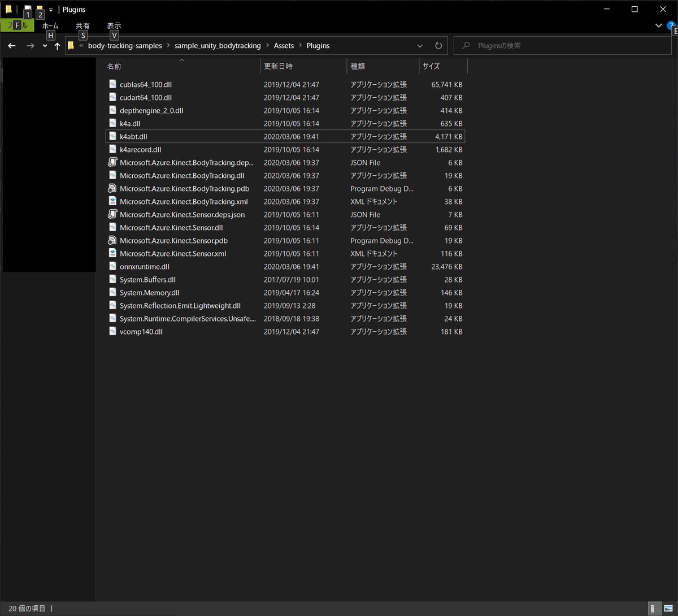678x616 pixels.
Task: Select the Microsoft.Azure.Kinect.BodyTracking.dep... JSON file
Action: [x=186, y=163]
